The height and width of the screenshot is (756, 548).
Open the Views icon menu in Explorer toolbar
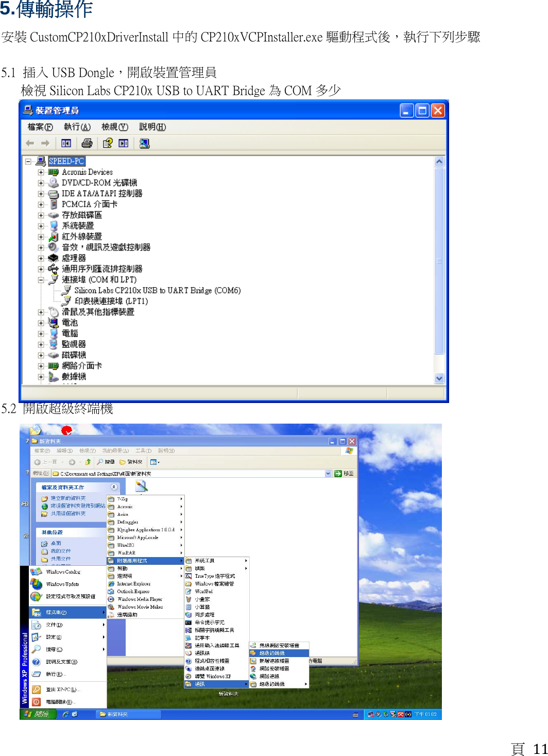154,461
